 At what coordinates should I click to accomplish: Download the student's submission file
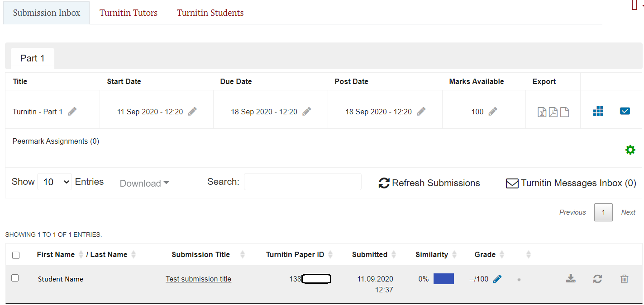coord(571,279)
